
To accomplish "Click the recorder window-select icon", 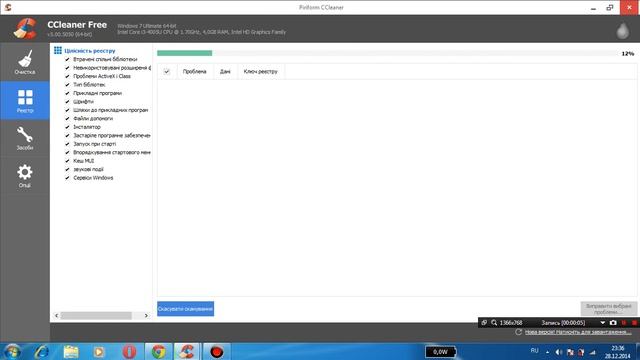I will (x=484, y=322).
